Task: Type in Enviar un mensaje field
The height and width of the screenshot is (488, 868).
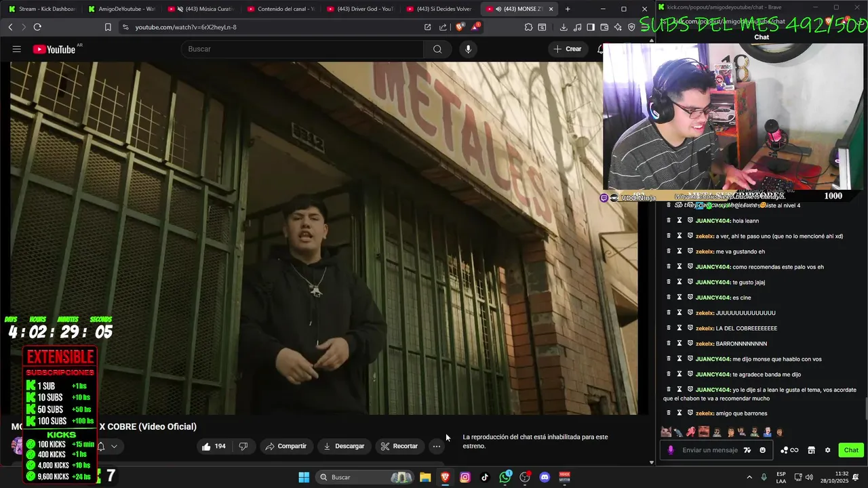Action: (x=710, y=450)
